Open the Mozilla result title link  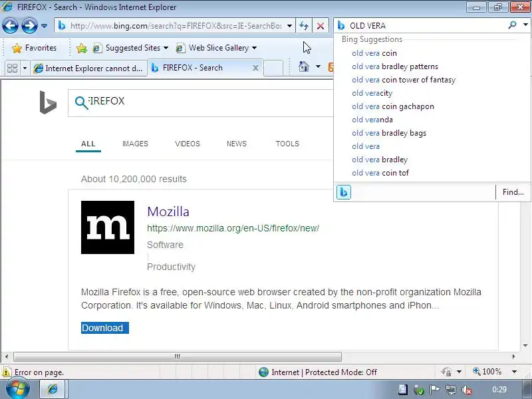click(168, 211)
